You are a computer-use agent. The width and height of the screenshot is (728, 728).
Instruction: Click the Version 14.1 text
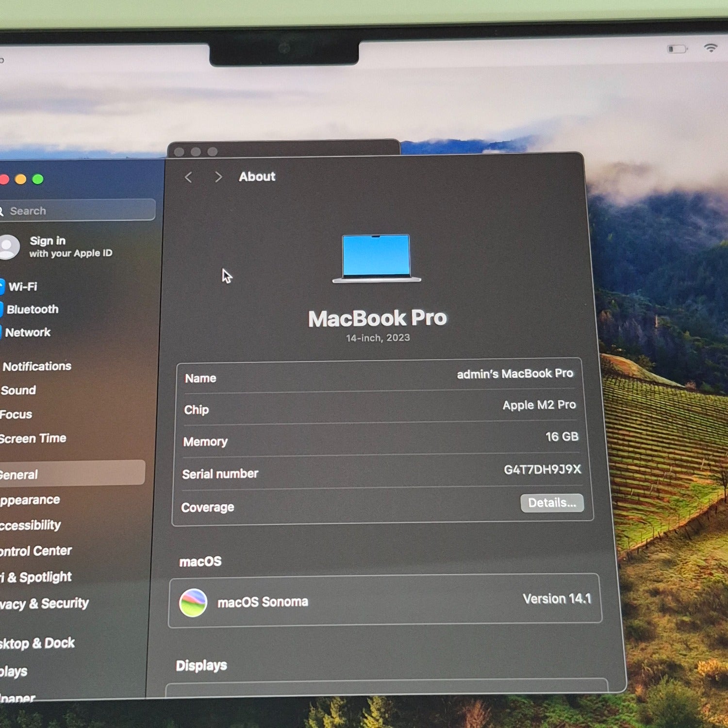point(557,599)
